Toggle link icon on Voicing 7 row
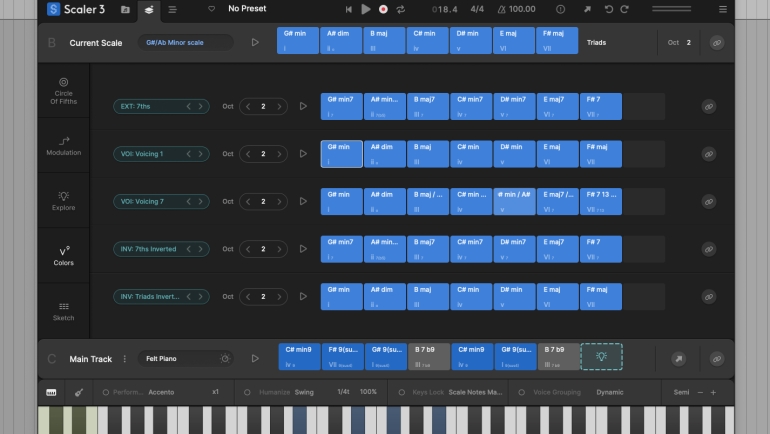 pyautogui.click(x=709, y=202)
